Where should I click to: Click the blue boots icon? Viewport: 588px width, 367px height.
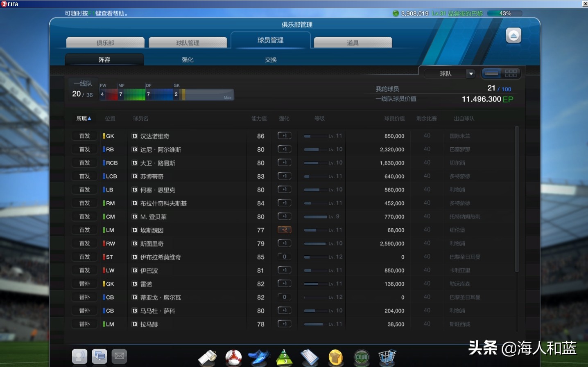click(x=259, y=357)
